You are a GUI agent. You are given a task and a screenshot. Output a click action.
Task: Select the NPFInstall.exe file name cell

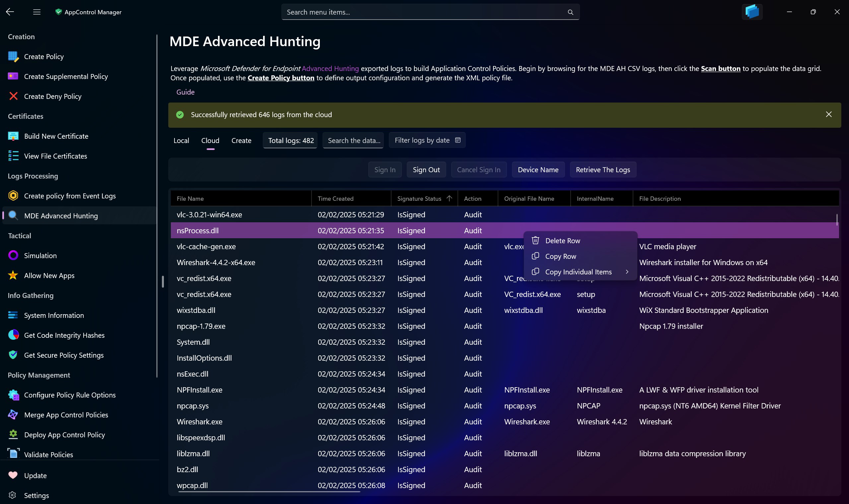click(x=199, y=390)
